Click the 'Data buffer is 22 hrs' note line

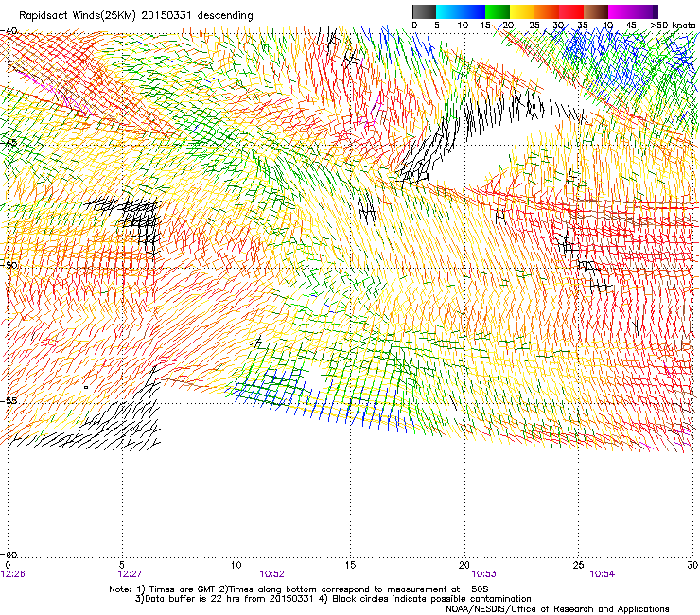(x=333, y=599)
